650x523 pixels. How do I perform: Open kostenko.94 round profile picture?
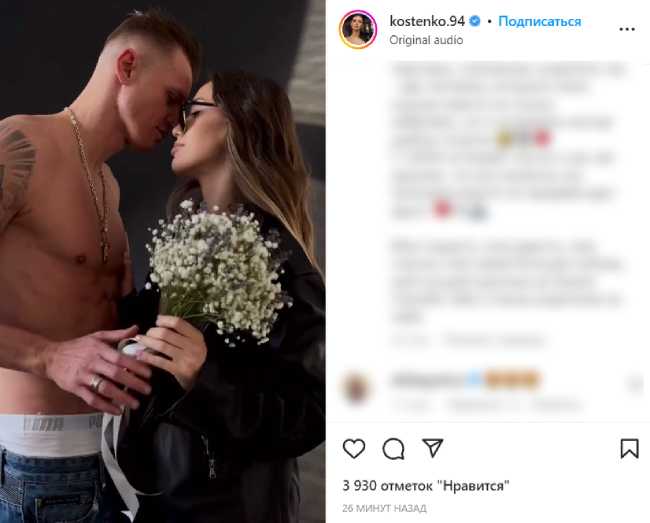(x=358, y=29)
